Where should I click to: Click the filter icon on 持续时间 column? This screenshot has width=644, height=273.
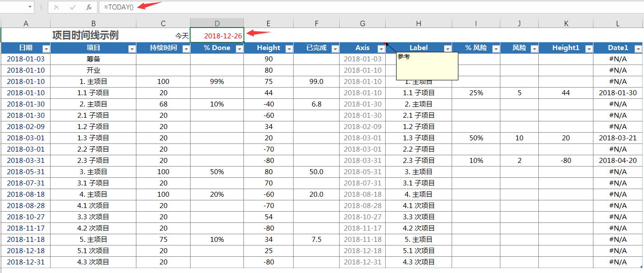point(186,48)
